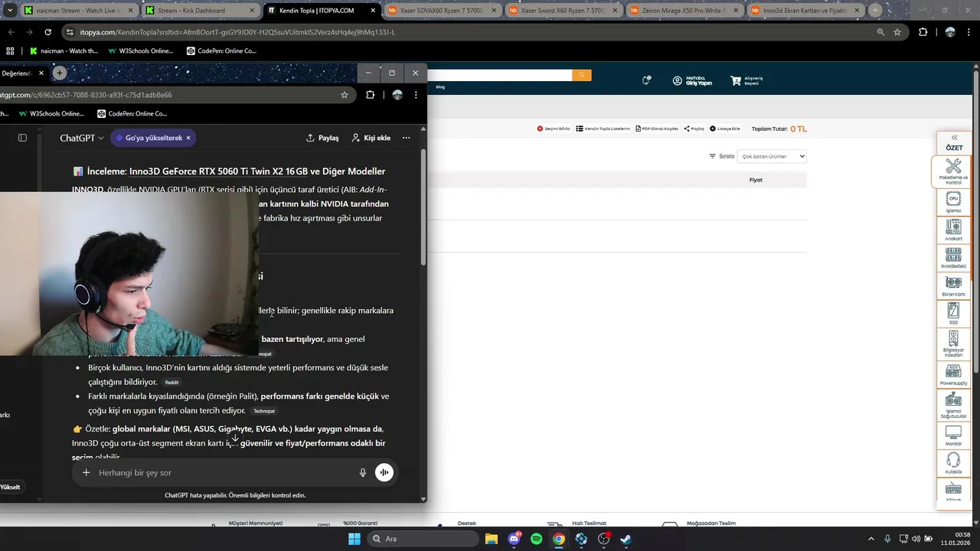Click the Herhangi bir şey sor input
Viewport: 980px width, 551px height.
pos(222,473)
